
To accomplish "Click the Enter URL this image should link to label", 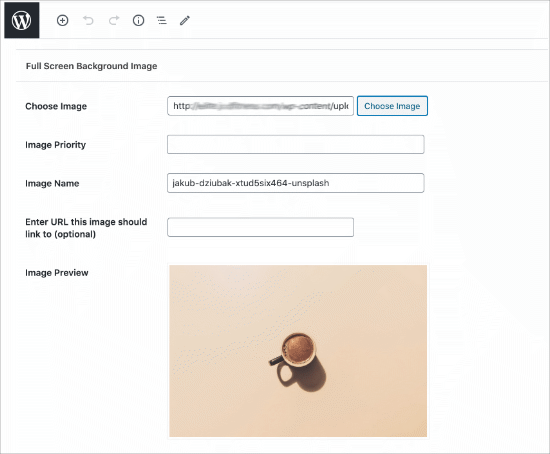I will pos(86,228).
